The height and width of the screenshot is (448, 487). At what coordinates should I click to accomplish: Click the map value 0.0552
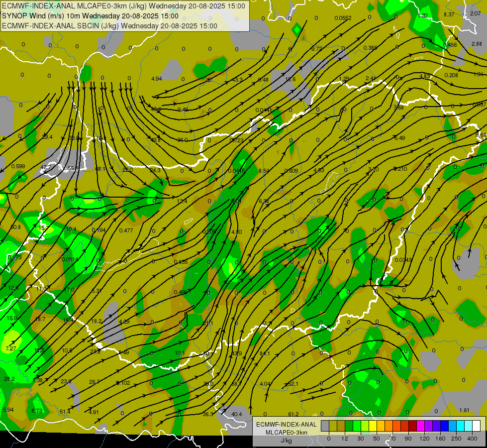coord(343,18)
